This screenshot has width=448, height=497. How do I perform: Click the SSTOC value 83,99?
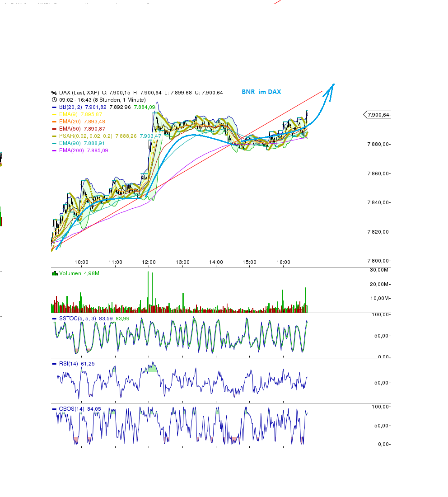click(123, 319)
